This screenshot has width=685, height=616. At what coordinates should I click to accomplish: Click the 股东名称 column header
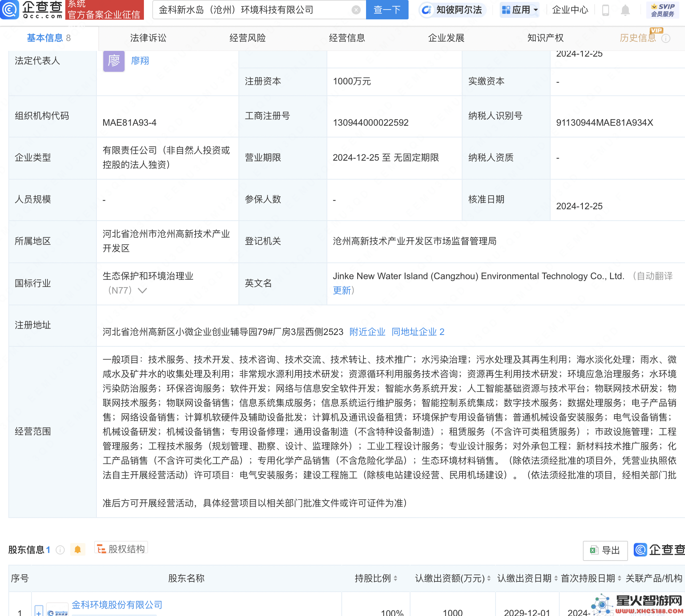point(186,578)
